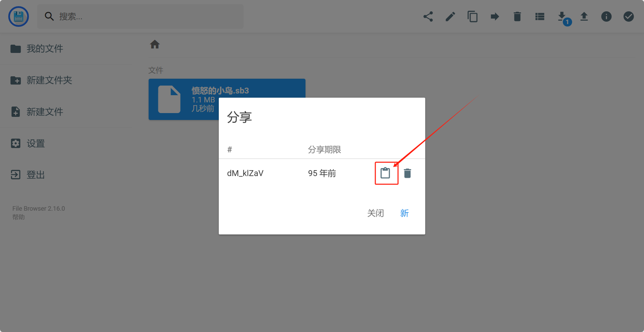
Task: Switch view mode with list icon
Action: [x=540, y=16]
